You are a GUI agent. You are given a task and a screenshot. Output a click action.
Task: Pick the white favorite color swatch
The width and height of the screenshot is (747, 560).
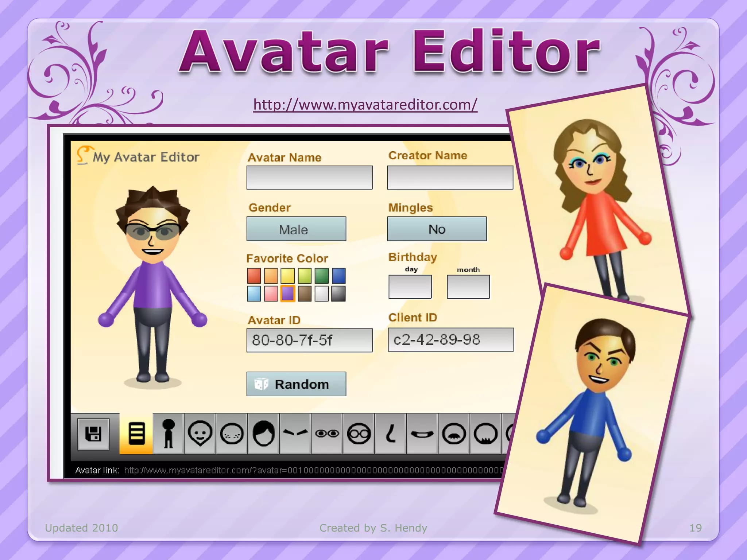(x=322, y=293)
